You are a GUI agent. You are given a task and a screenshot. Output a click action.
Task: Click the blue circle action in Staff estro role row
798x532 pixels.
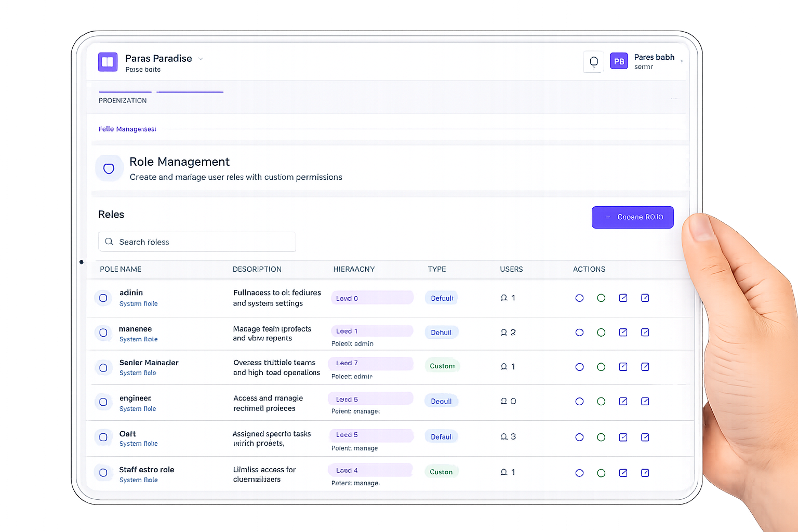click(579, 473)
